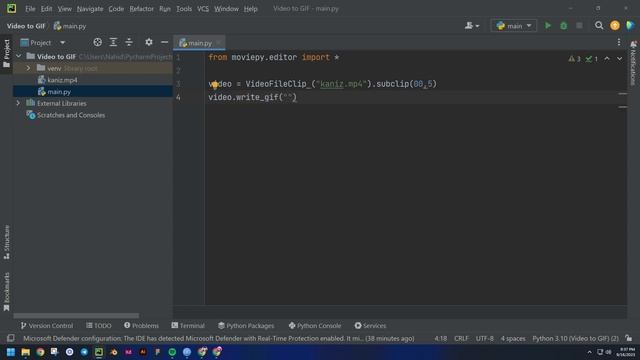Select opened file locate target icon

point(98,42)
